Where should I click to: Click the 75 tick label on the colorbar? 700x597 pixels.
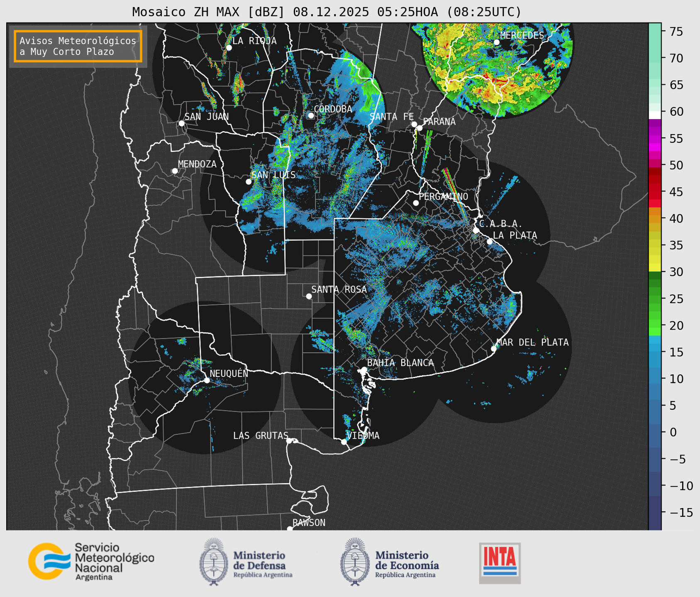676,32
